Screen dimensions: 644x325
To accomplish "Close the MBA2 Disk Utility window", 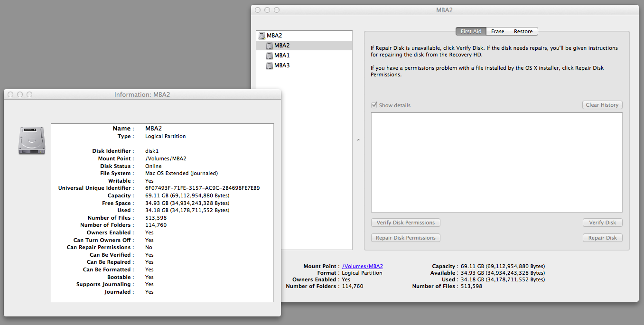I will (x=258, y=10).
